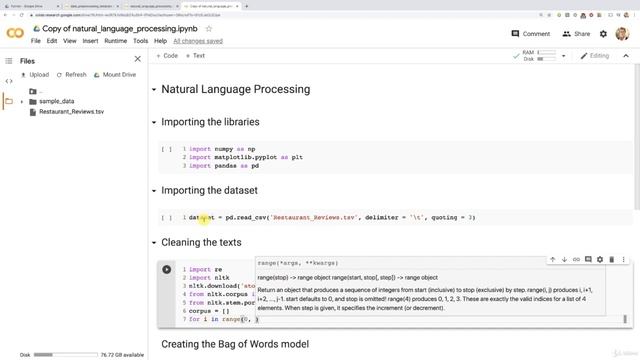
Task: Open settings gear in the header
Action: pyautogui.click(x=603, y=34)
